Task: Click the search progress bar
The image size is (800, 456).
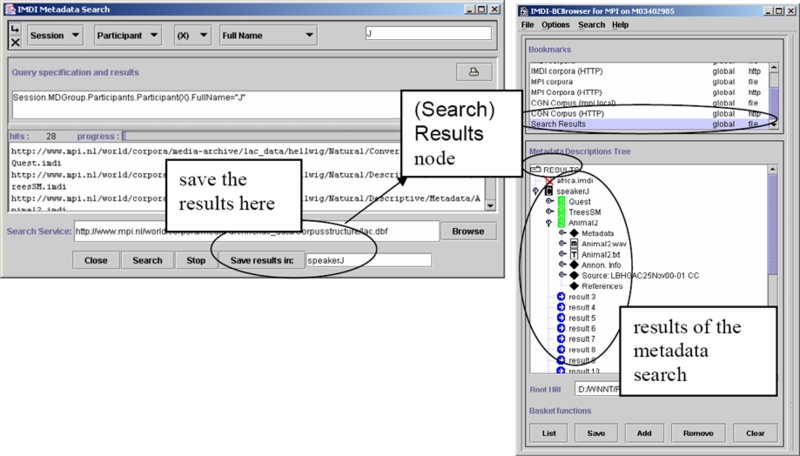Action: 260,136
